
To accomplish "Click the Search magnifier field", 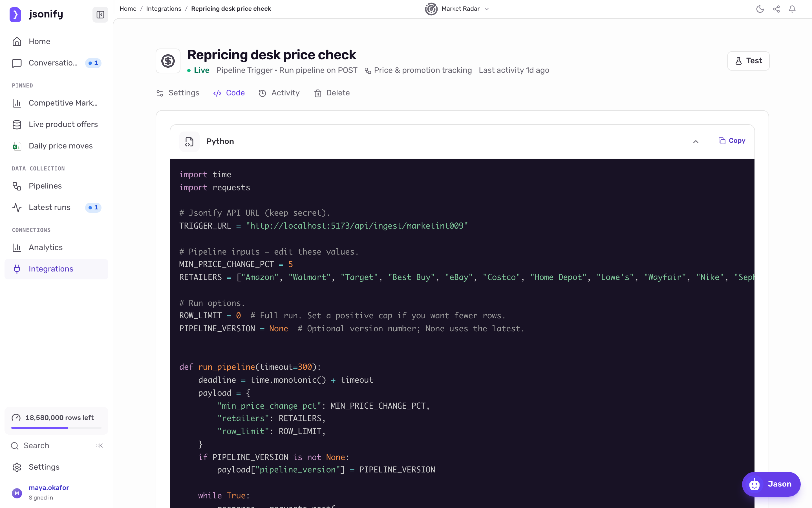I will 56,446.
